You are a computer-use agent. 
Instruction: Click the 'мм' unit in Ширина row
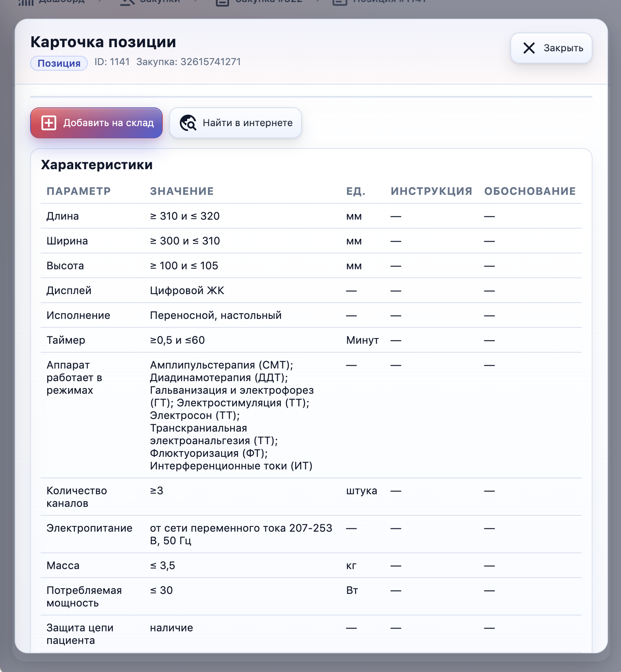[x=354, y=241]
